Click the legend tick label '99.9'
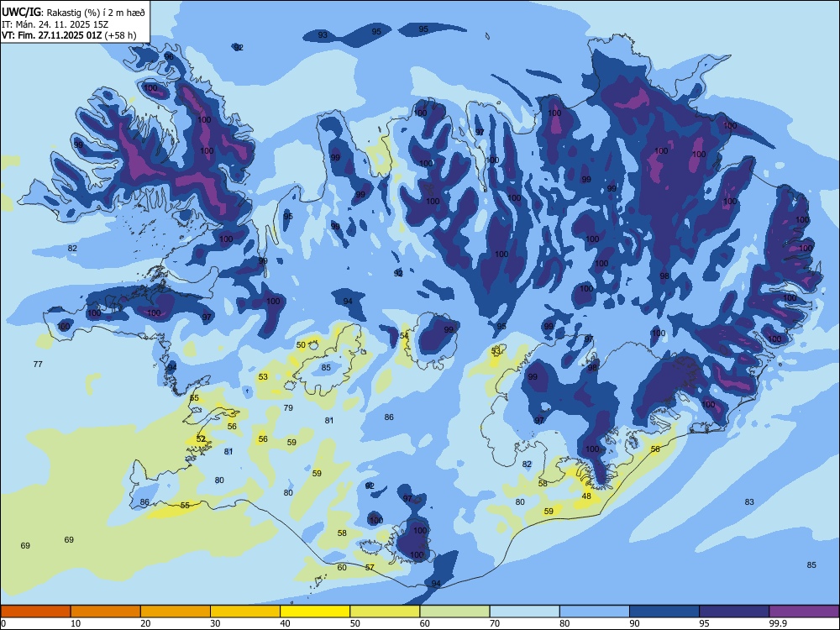The width and height of the screenshot is (840, 630). tap(777, 623)
